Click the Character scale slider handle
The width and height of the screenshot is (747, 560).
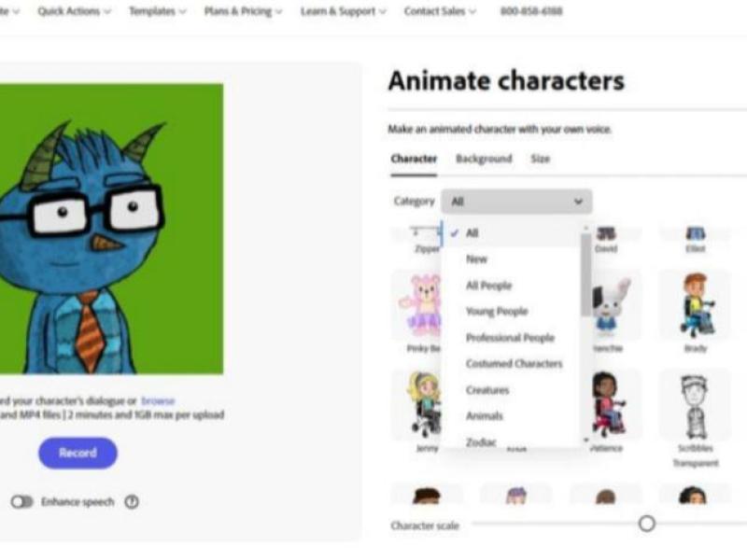[x=646, y=524]
